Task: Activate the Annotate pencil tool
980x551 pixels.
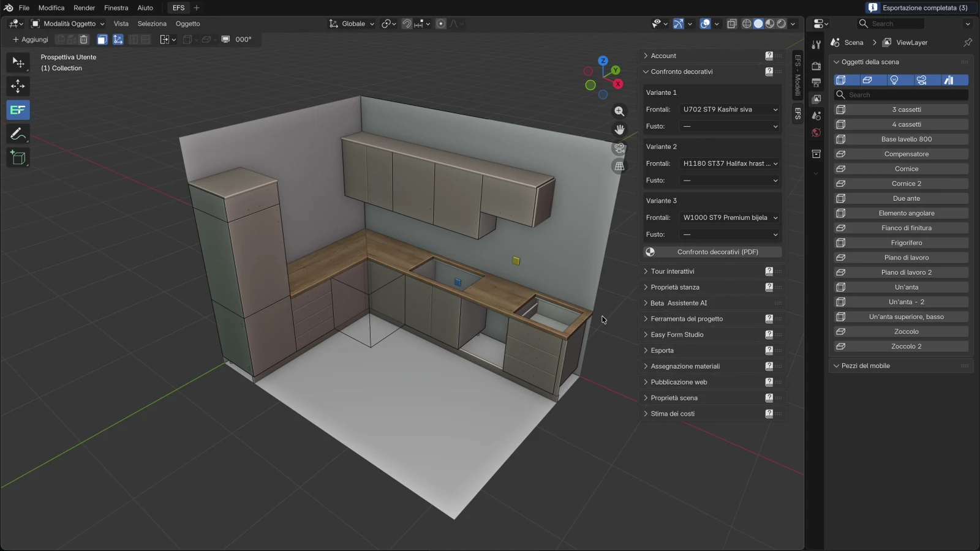Action: [18, 134]
